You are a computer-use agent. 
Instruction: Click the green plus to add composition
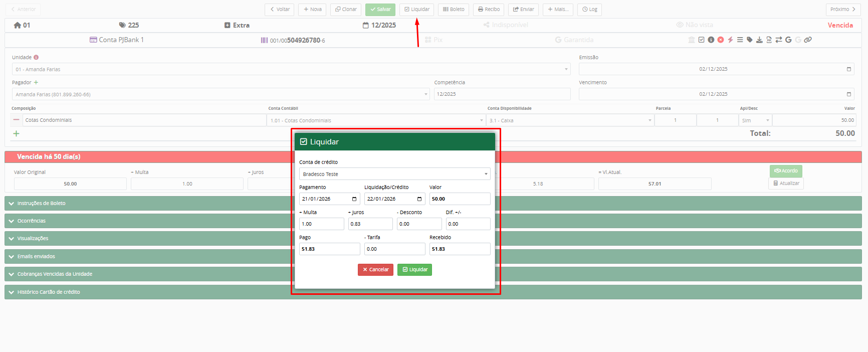point(16,133)
